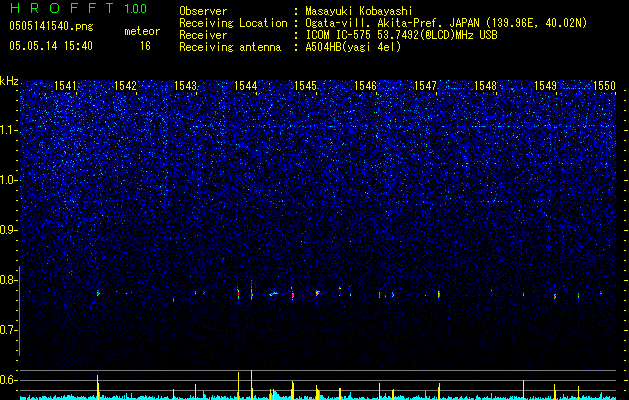Click the 1548 time marker
The width and height of the screenshot is (629, 400).
pyautogui.click(x=486, y=86)
